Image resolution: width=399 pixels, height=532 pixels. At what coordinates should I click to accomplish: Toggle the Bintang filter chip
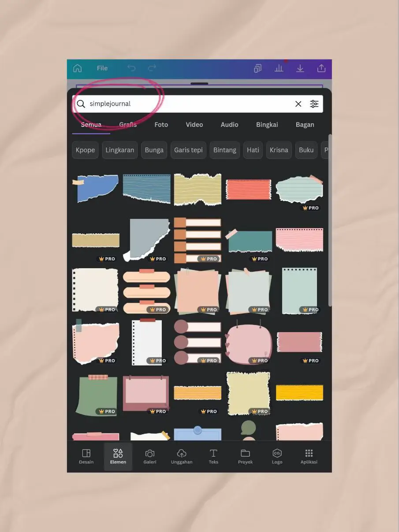[x=224, y=150]
